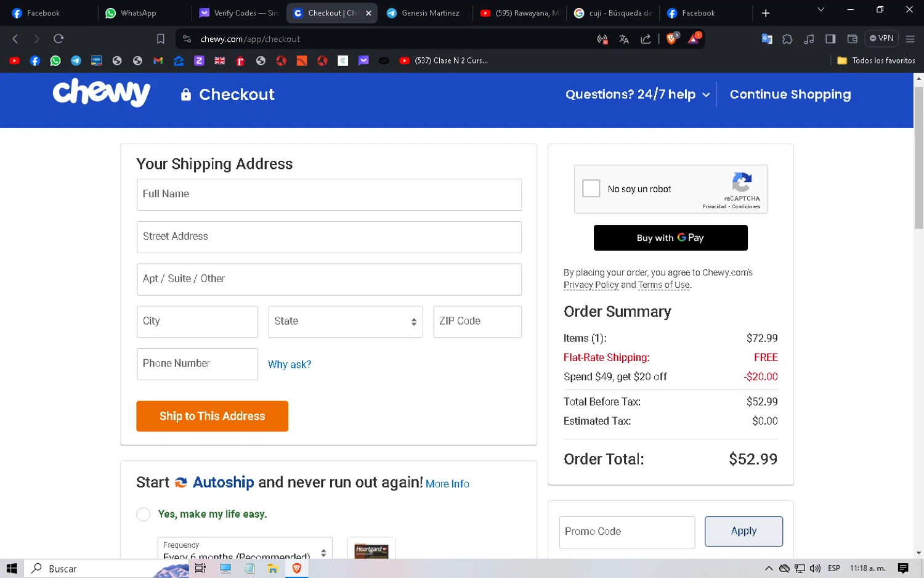Click the volume speaker tray icon

coord(815,568)
